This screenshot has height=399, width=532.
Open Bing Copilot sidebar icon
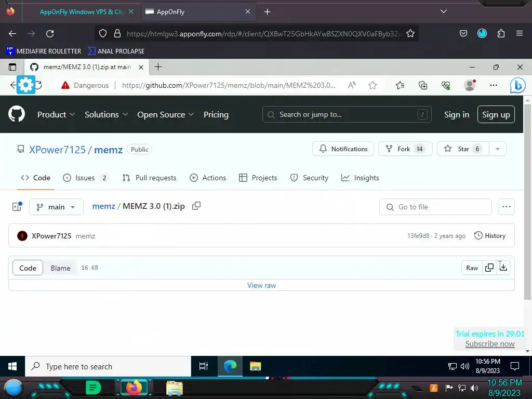point(517,86)
